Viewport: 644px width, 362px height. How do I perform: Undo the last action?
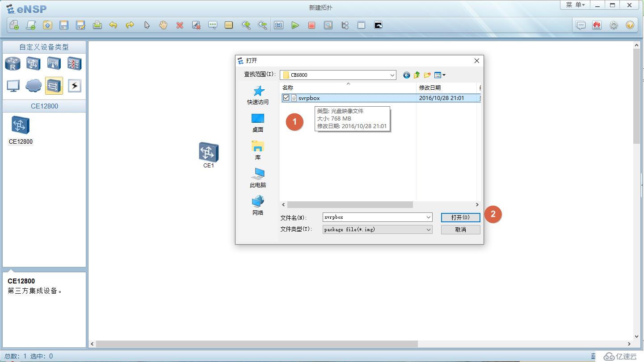pyautogui.click(x=114, y=25)
